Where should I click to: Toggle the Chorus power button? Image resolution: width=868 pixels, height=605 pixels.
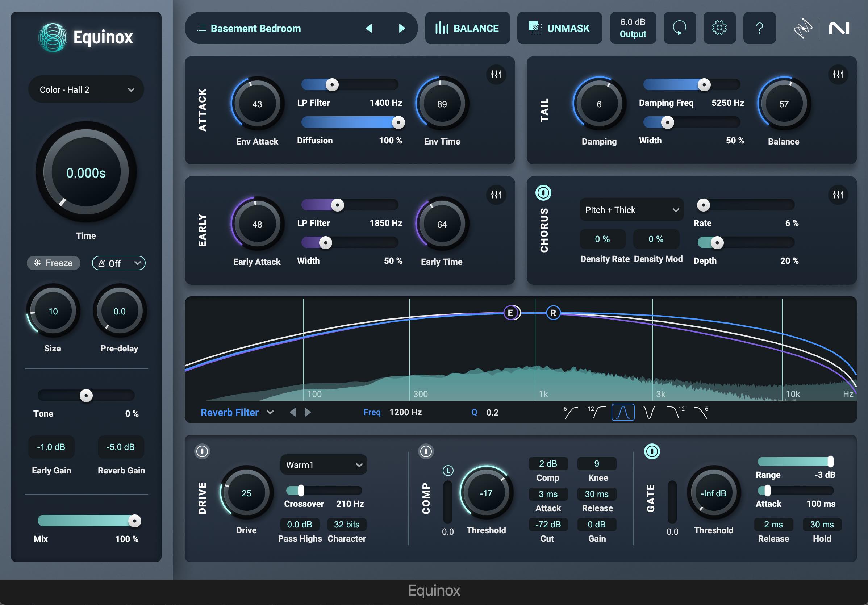(543, 193)
